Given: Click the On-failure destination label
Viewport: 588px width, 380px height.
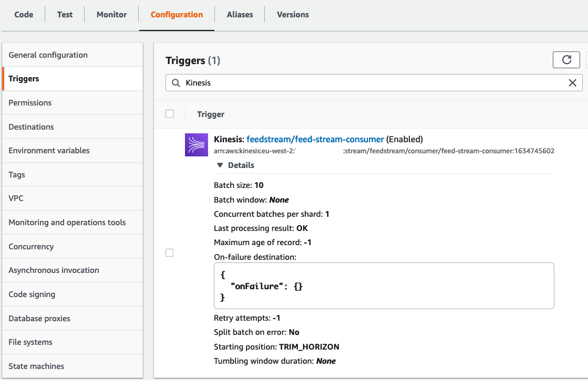Looking at the screenshot, I should click(255, 257).
